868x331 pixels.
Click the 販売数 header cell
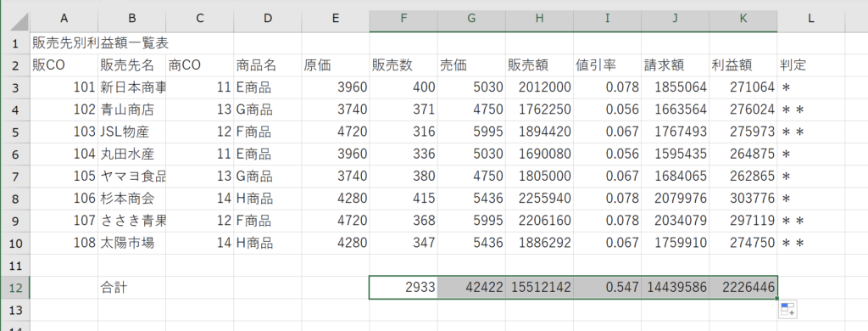403,65
